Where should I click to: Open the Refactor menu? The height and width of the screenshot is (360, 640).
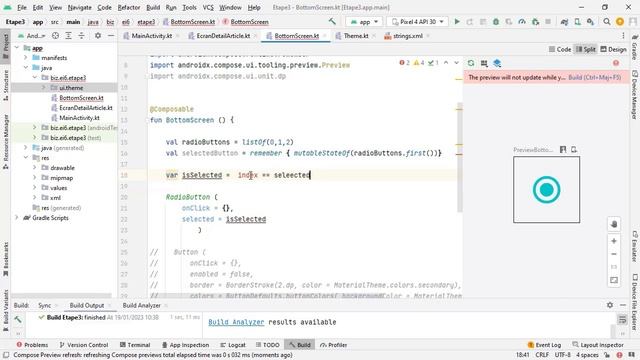coord(129,7)
